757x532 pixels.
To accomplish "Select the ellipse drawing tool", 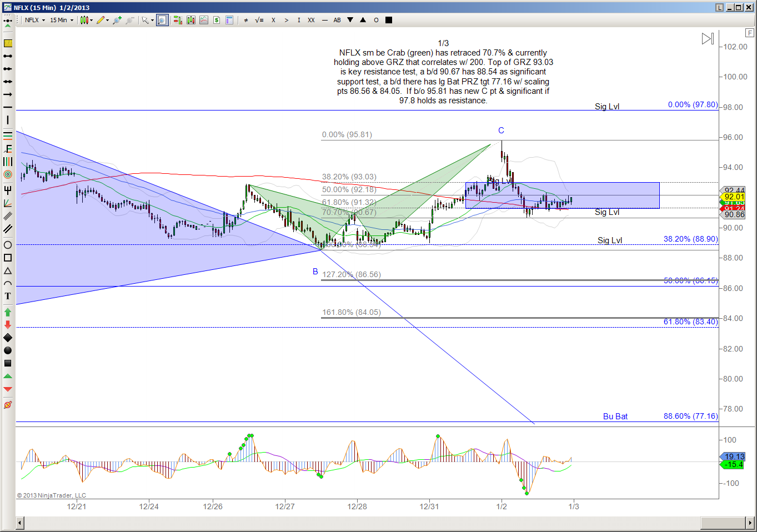I will tap(8, 245).
